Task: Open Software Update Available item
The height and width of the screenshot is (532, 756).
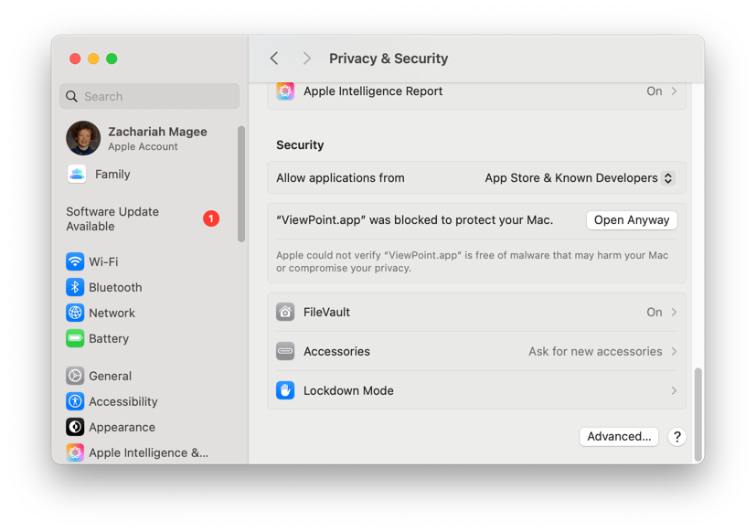Action: [143, 219]
